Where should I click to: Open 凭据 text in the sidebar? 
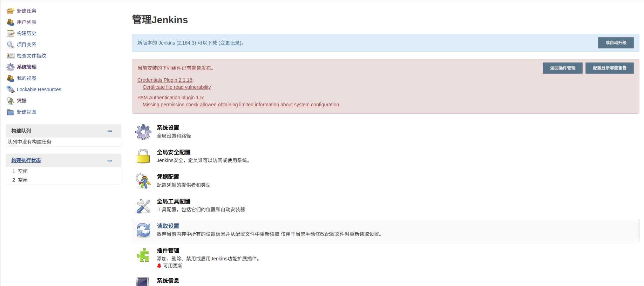pyautogui.click(x=22, y=101)
